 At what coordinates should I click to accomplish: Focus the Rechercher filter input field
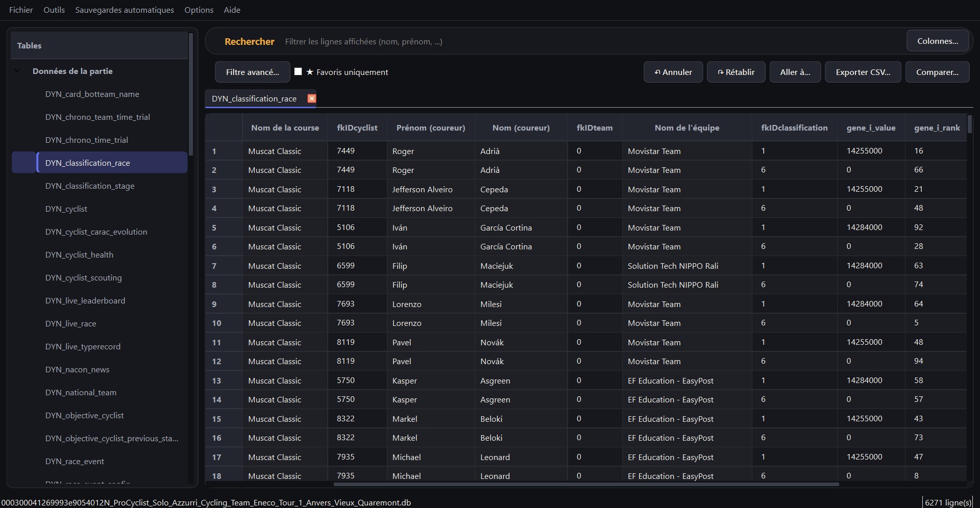point(592,41)
